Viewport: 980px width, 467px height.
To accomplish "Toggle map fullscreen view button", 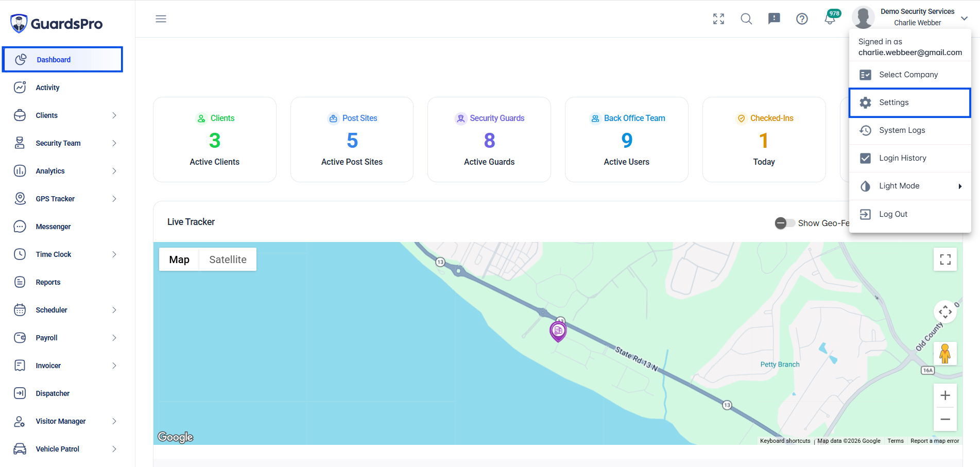I will click(945, 260).
